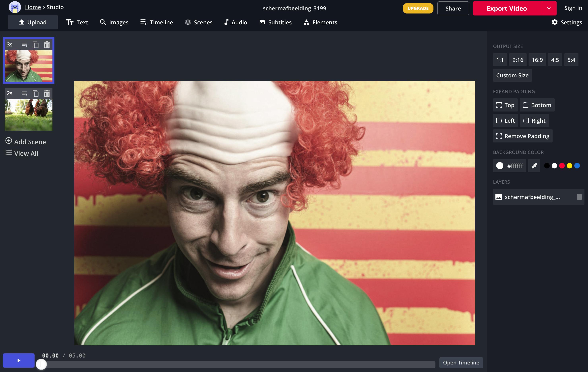
Task: Activate the eyedropper color picker
Action: point(534,166)
